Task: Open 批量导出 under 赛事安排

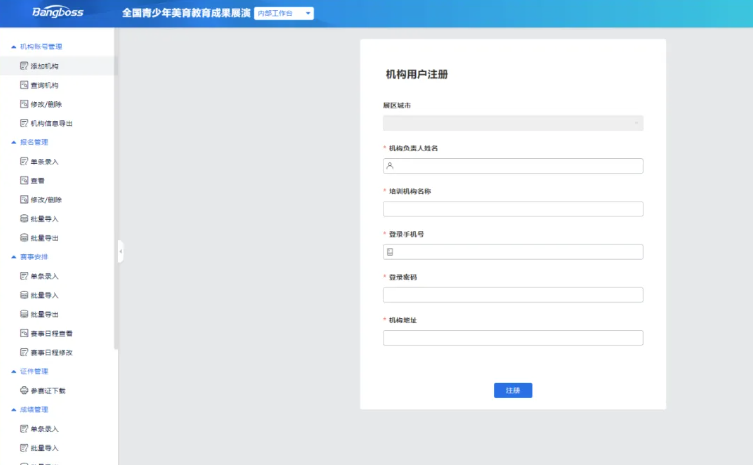Action: click(44, 314)
